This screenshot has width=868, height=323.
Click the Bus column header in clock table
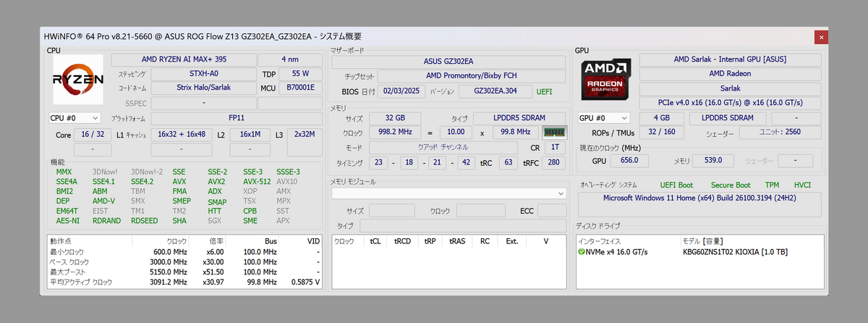coord(271,240)
